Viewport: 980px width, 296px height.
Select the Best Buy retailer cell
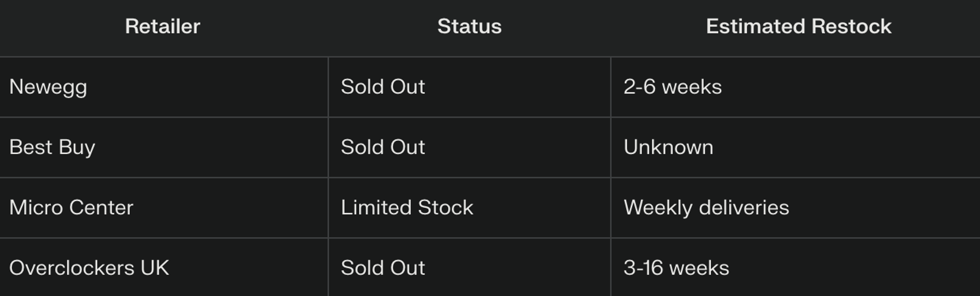[x=164, y=147]
